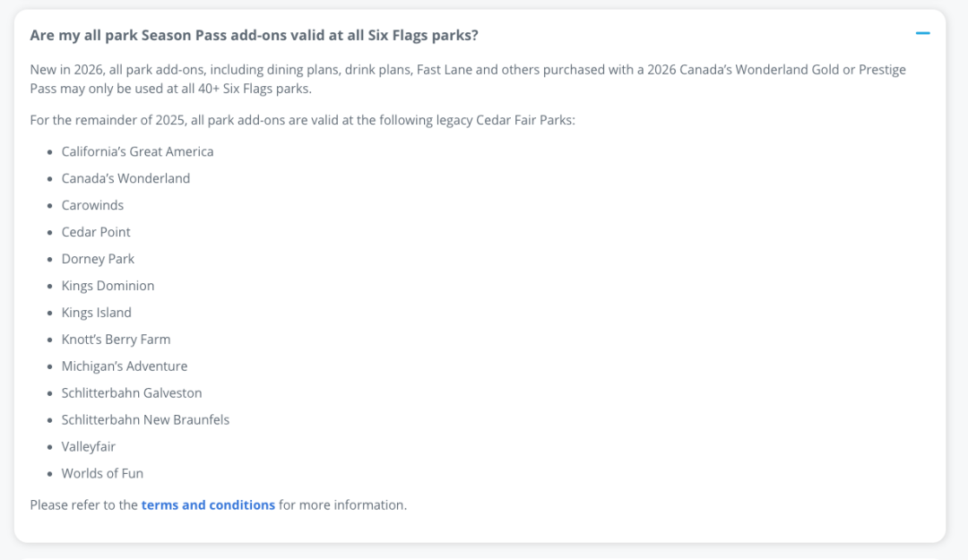This screenshot has height=560, width=968.
Task: Click the 'Please refer to the' text
Action: 83,505
